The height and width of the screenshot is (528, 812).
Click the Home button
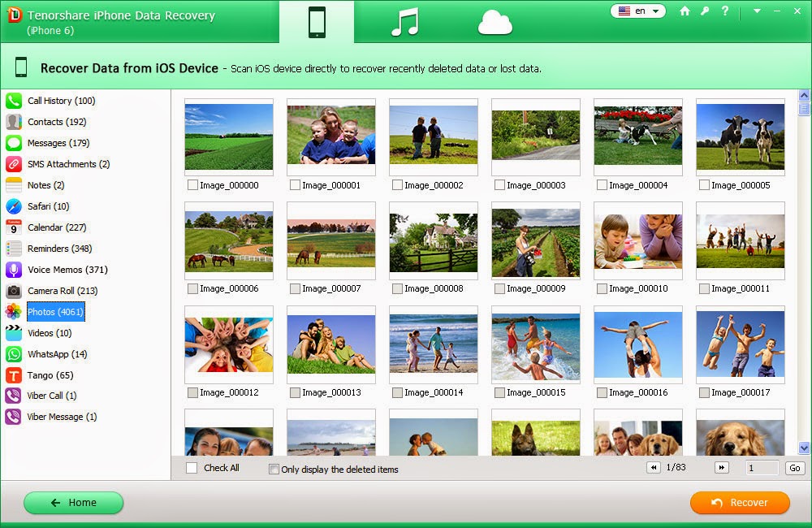coord(74,503)
